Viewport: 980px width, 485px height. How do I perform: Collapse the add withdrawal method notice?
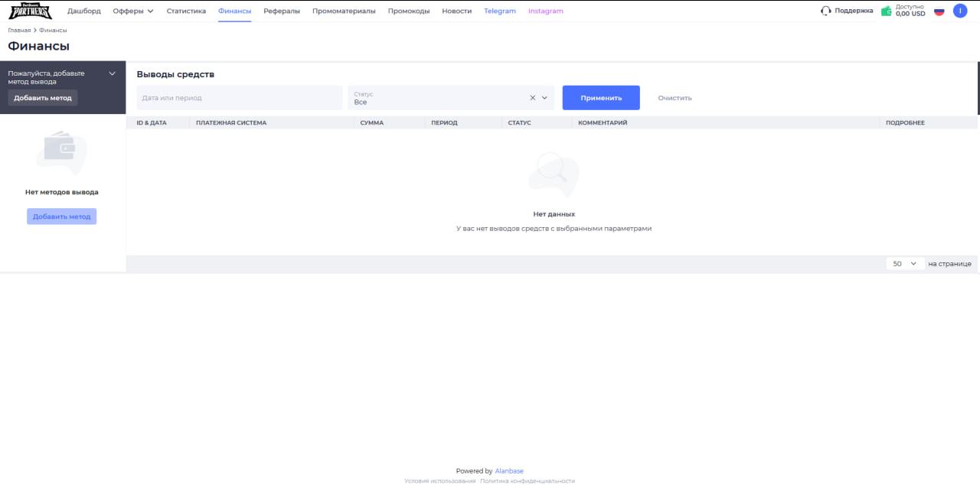coord(113,73)
